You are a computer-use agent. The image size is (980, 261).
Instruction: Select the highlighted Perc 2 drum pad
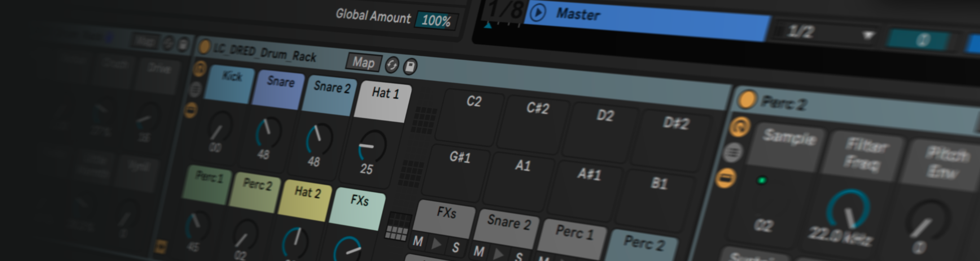tap(642, 245)
